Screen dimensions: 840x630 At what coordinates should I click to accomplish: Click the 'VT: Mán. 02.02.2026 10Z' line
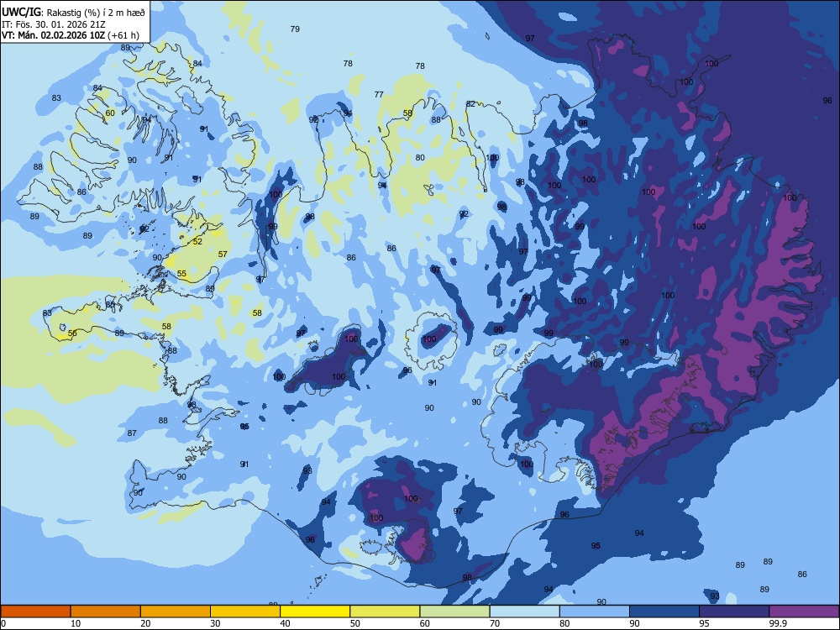pyautogui.click(x=54, y=35)
